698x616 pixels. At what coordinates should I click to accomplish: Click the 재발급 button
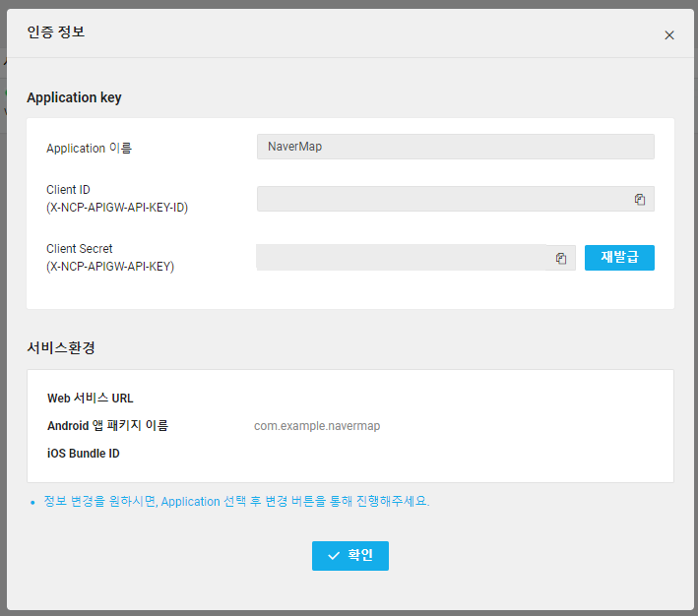coord(619,257)
